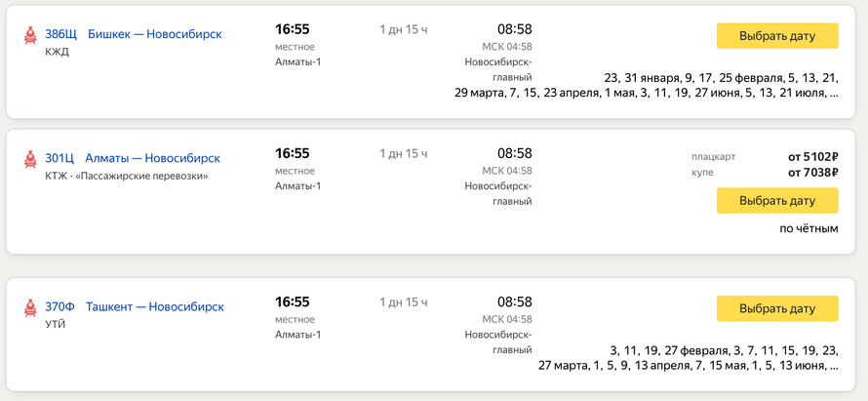Viewport: 868px width, 401px height.
Task: Click the red train icon for 386Щ
Action: point(30,35)
